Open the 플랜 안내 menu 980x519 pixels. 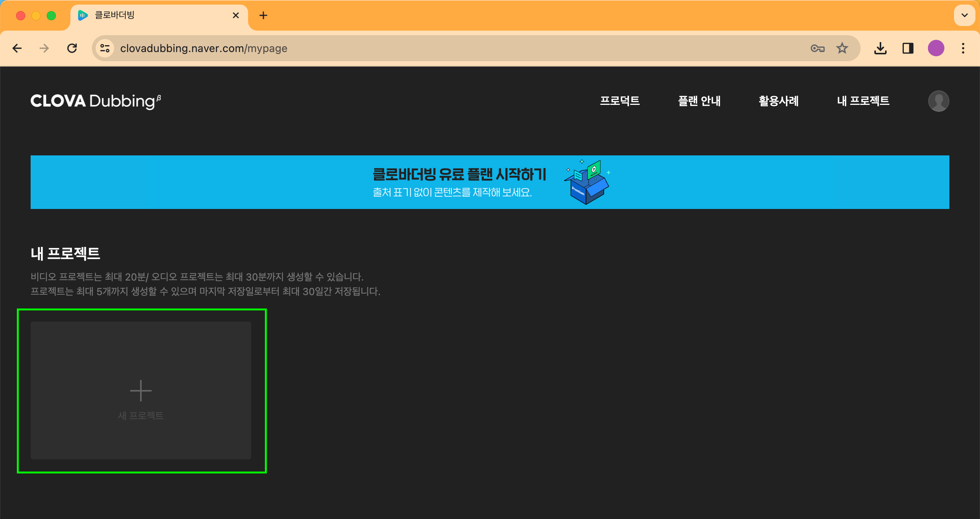699,101
